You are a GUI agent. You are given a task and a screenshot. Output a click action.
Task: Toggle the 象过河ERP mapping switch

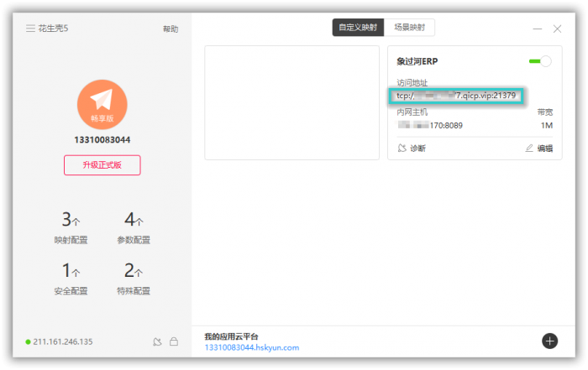point(540,61)
